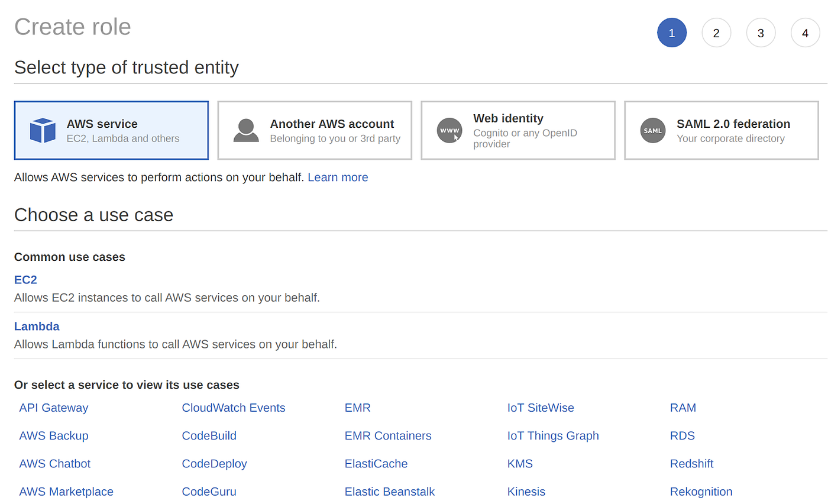Click 'Allows EC2 instances to call AWS services' text
This screenshot has width=828, height=504.
click(x=167, y=298)
